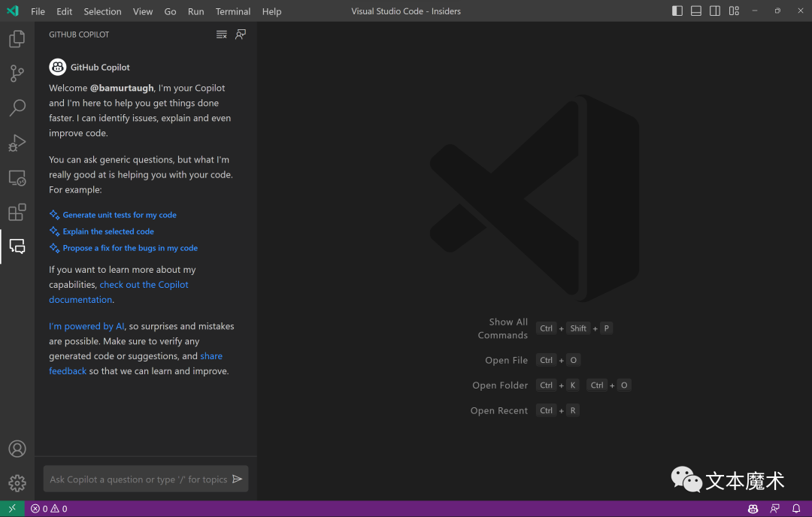Click the VS Code Insiders logo icon
This screenshot has height=517, width=812.
coord(13,11)
